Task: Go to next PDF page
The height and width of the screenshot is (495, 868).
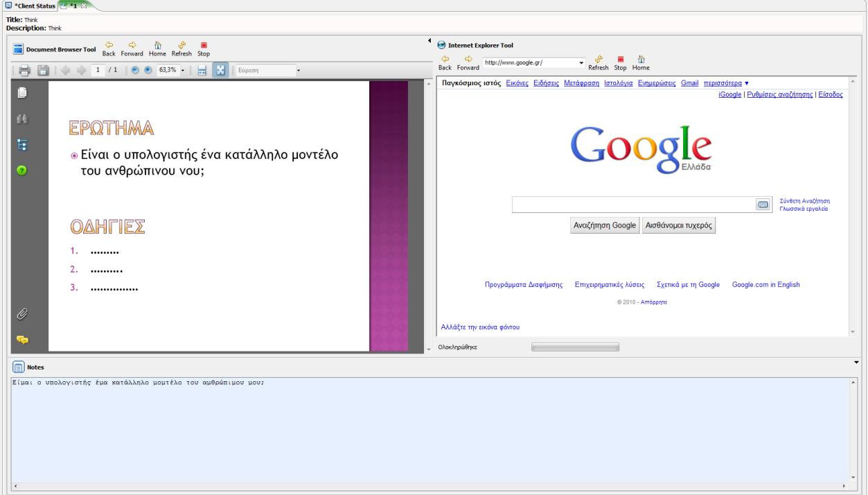Action: (x=82, y=70)
